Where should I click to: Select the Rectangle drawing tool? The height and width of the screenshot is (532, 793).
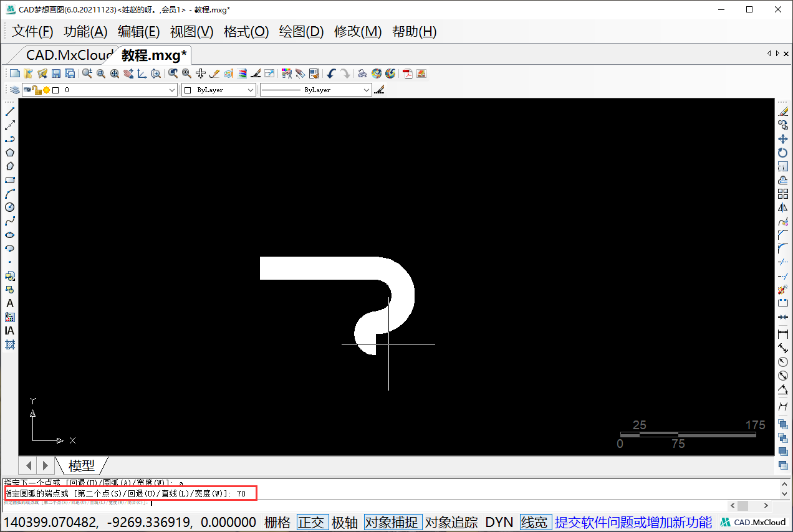coord(10,180)
